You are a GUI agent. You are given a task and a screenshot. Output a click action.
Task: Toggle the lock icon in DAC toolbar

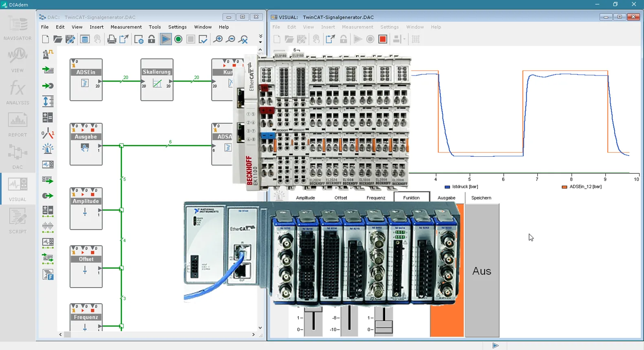click(x=152, y=39)
